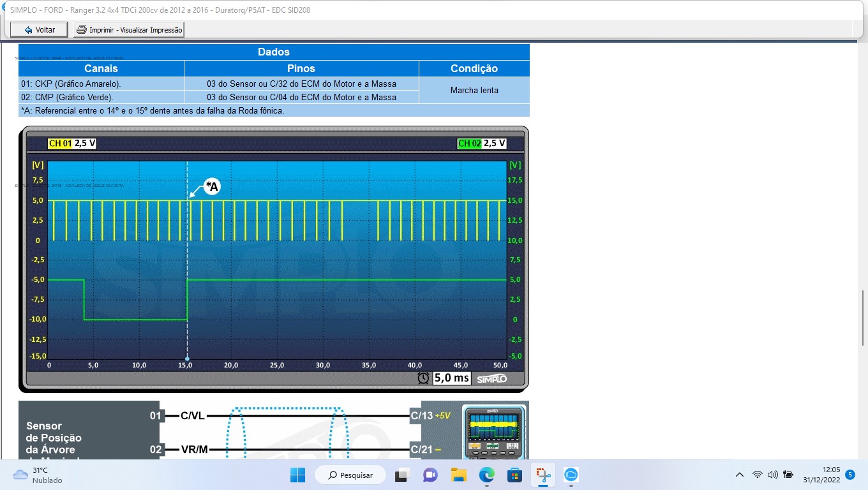The image size is (868, 490).
Task: Click the Dados table title
Action: pyautogui.click(x=274, y=52)
